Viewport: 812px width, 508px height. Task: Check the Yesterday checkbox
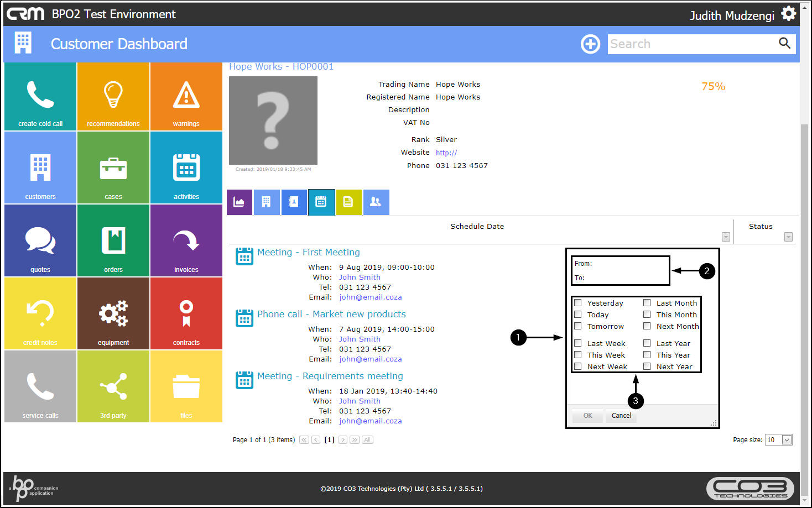pos(577,303)
